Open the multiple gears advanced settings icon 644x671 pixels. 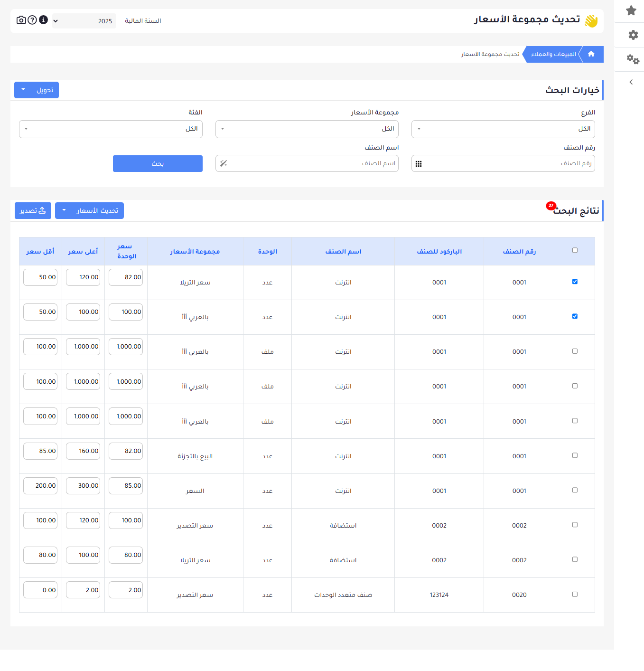point(633,59)
